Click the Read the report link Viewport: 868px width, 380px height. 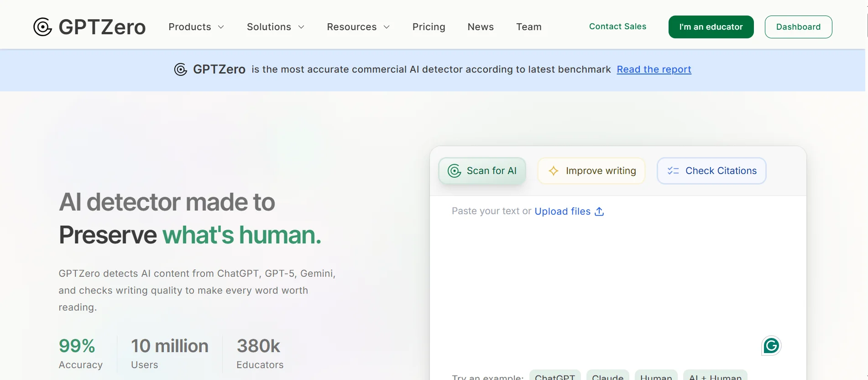pos(654,69)
